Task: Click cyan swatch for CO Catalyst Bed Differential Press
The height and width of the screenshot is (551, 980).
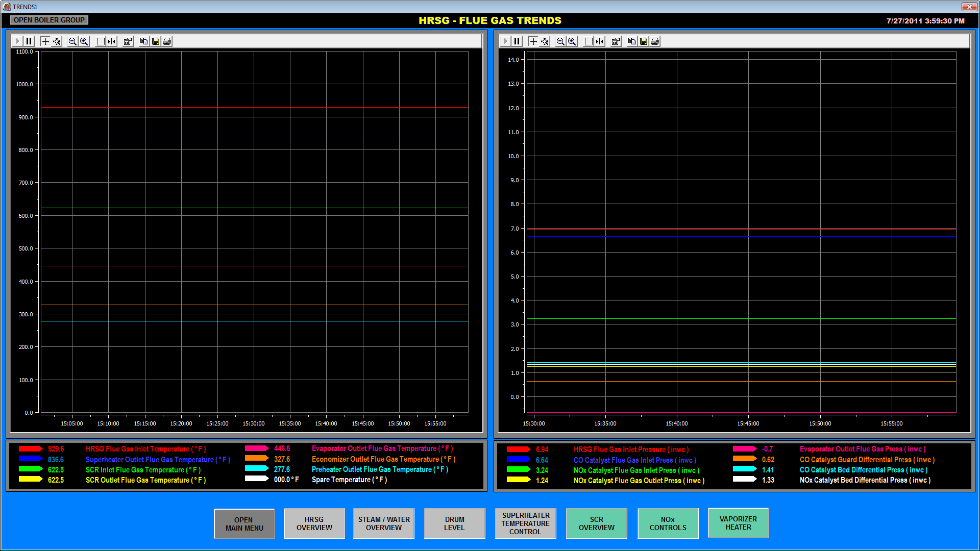Action: (x=745, y=469)
